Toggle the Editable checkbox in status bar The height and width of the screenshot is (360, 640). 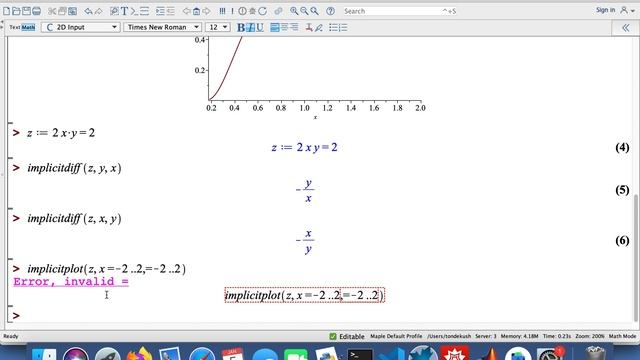click(x=333, y=336)
